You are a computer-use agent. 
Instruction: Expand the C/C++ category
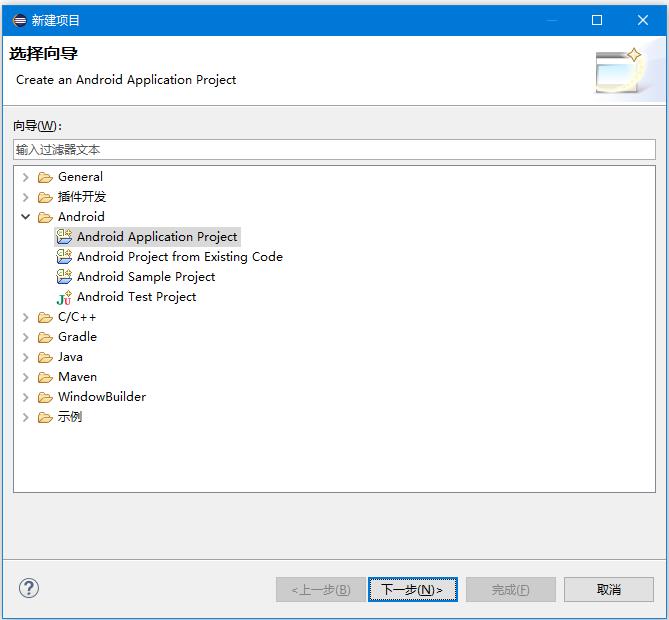tap(26, 317)
